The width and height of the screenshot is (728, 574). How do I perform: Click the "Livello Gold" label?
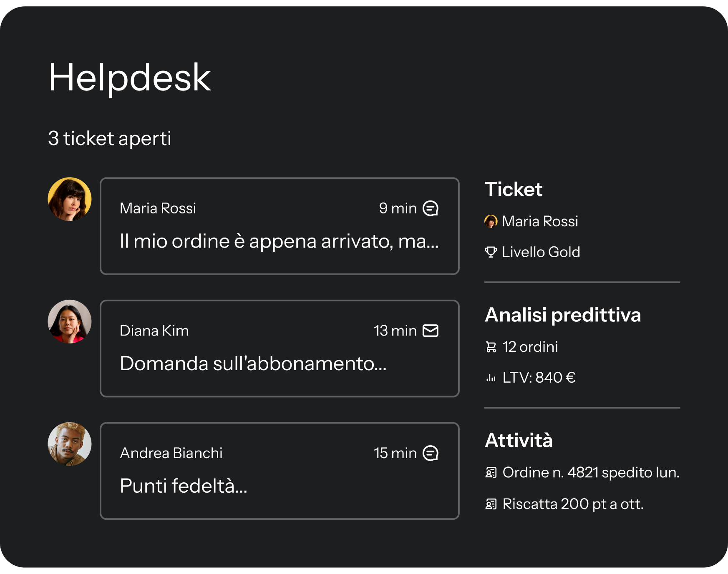(541, 252)
